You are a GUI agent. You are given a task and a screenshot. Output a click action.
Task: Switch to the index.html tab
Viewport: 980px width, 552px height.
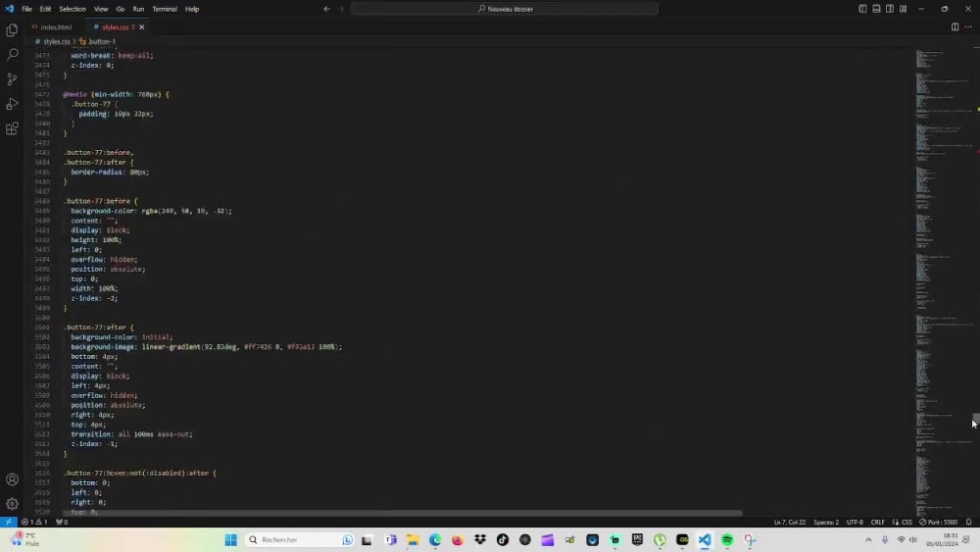55,26
